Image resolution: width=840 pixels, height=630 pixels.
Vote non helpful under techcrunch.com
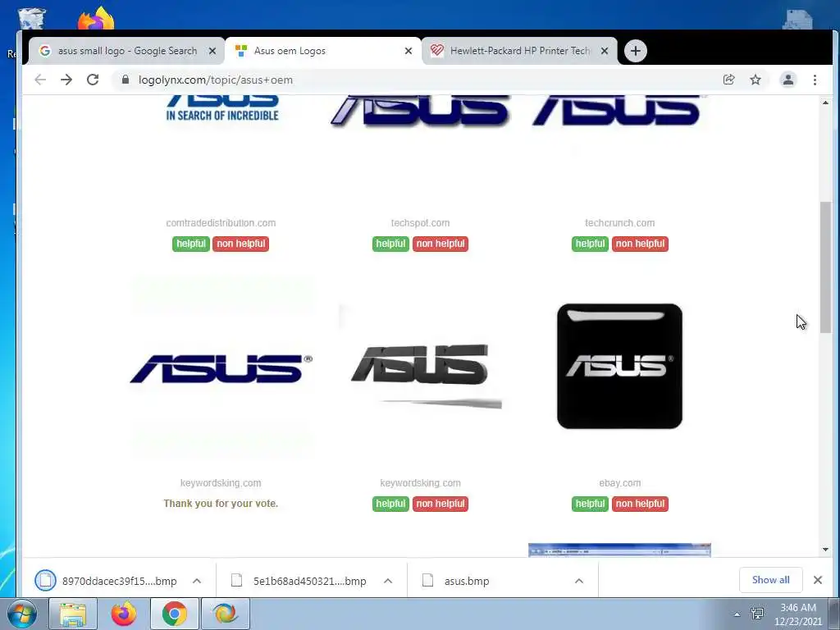pos(640,244)
